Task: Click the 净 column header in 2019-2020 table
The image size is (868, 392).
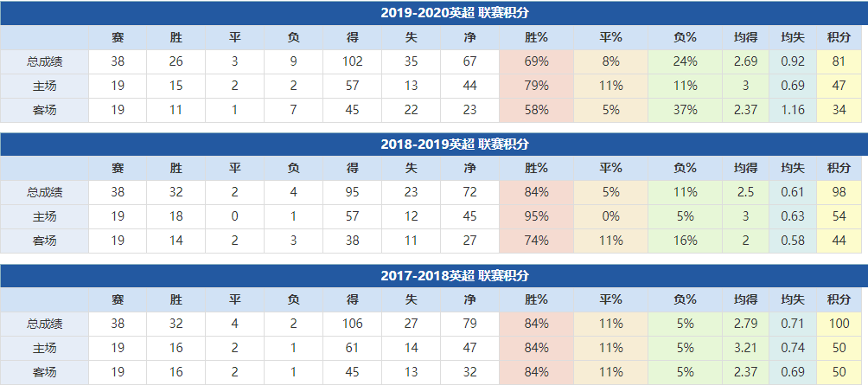Action: tap(469, 37)
